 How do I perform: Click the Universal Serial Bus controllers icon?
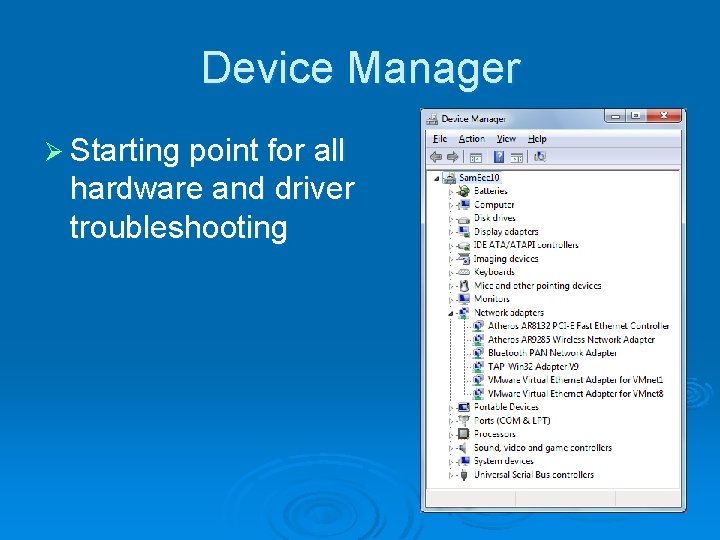pos(464,475)
